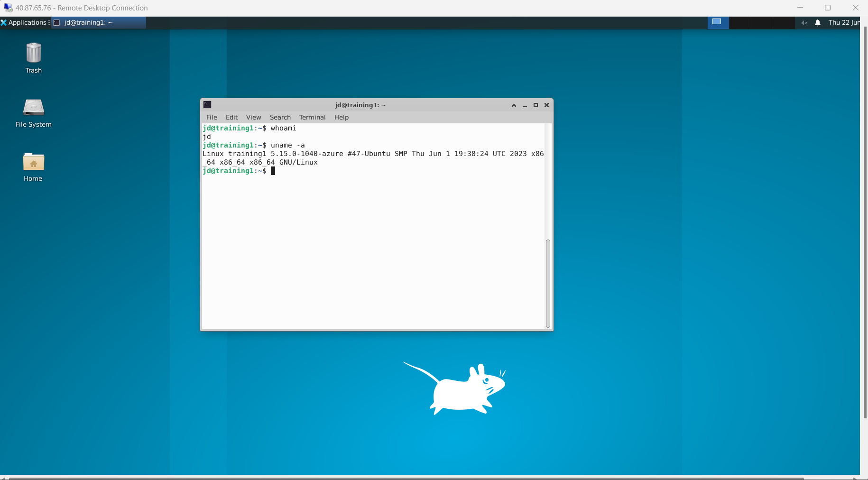Click the Xfce logo beside Applications
The image size is (868, 480).
(x=4, y=22)
